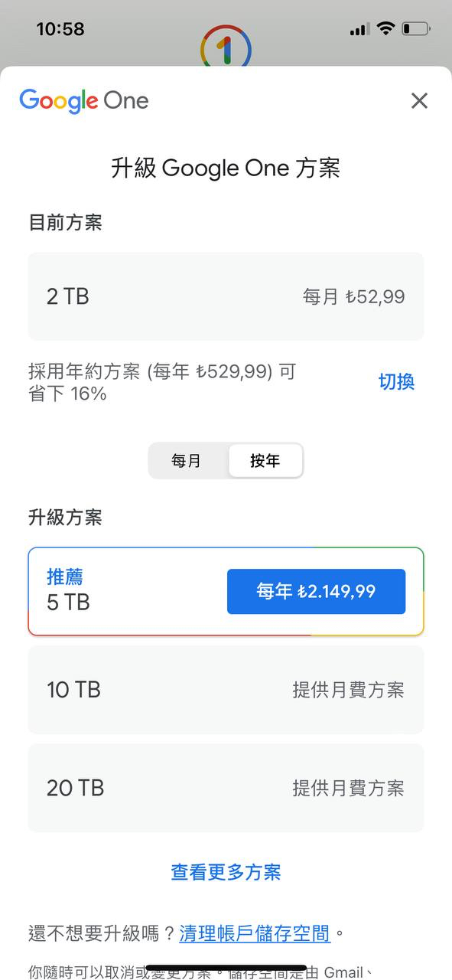Tap 提供月費方案 on the 10 TB row
This screenshot has height=980, width=452.
[x=348, y=690]
